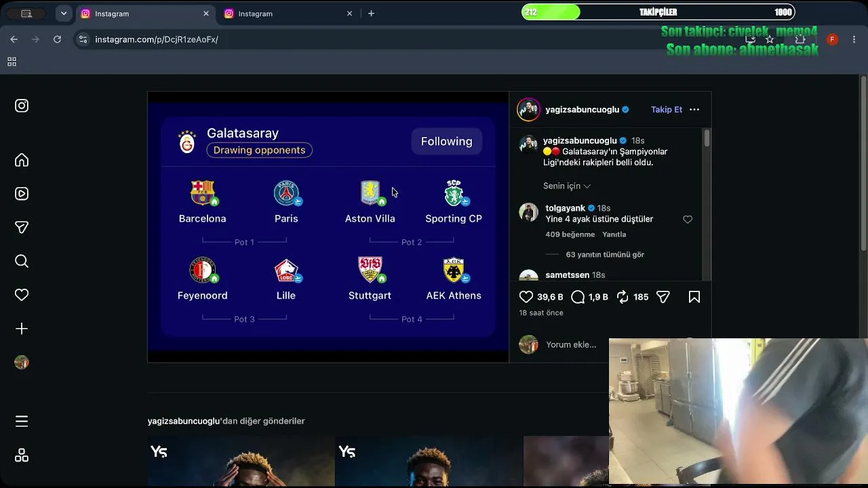The width and height of the screenshot is (868, 488).
Task: View site information icon in address bar
Action: point(83,39)
